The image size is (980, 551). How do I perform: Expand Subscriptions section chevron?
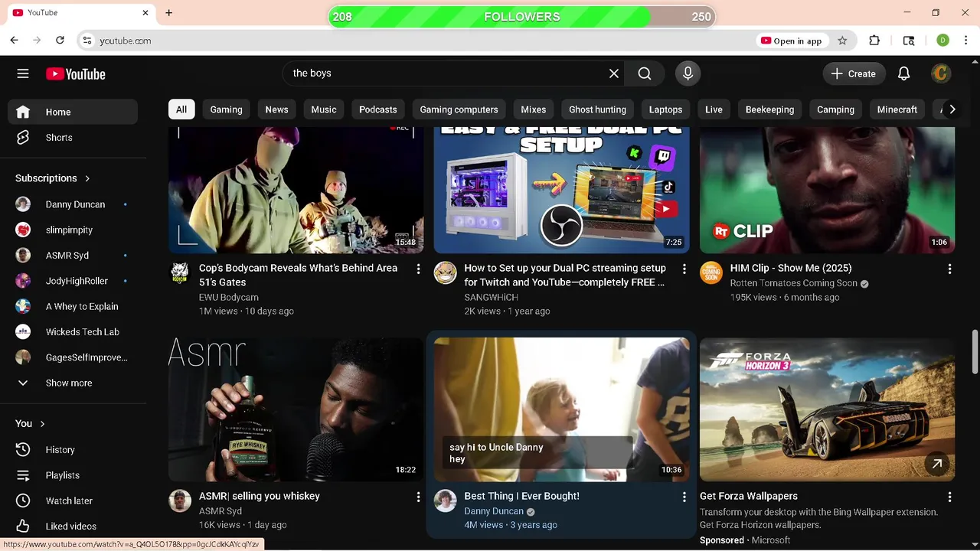87,178
